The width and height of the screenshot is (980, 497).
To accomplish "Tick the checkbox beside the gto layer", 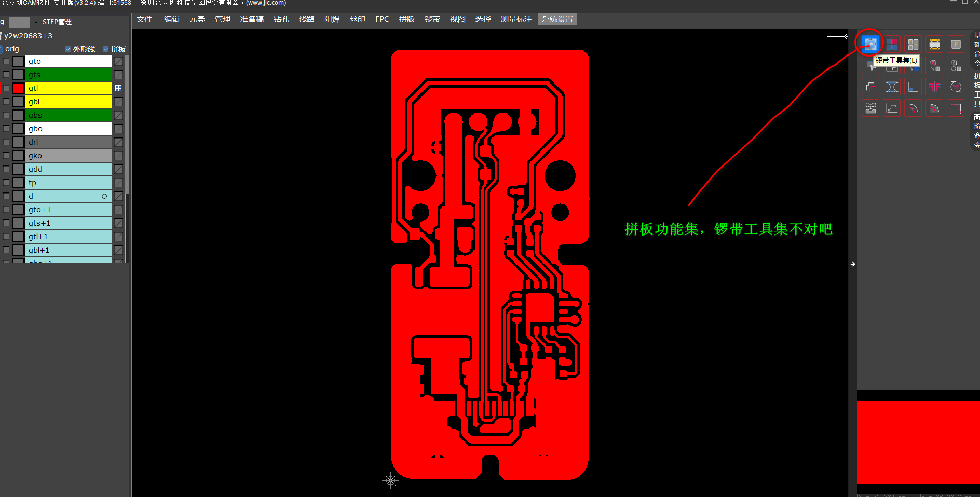I will pyautogui.click(x=6, y=61).
